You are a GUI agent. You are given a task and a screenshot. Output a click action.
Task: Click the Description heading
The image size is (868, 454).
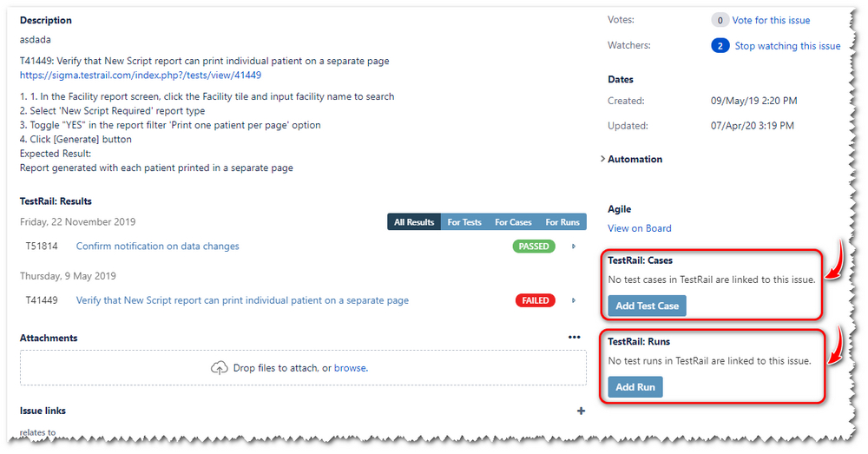click(46, 21)
